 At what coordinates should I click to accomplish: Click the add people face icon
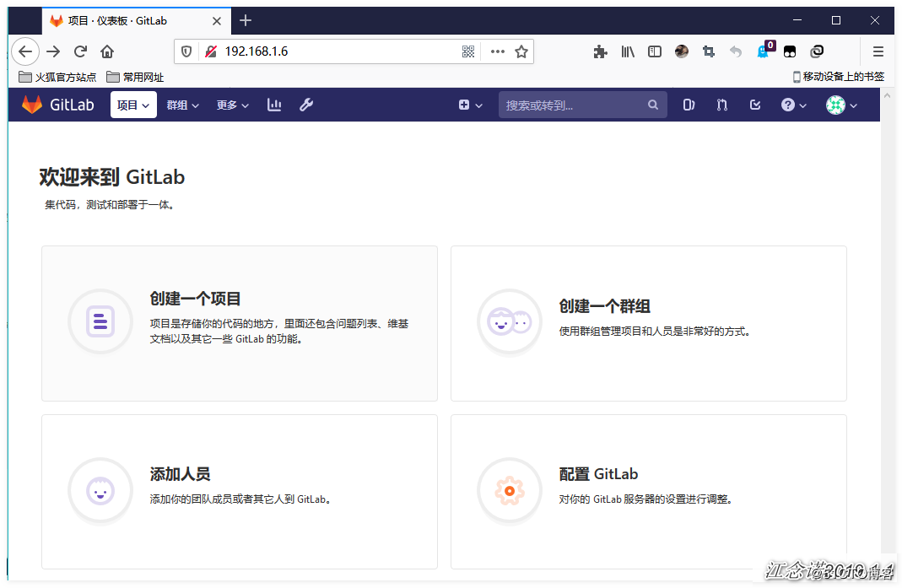click(100, 491)
